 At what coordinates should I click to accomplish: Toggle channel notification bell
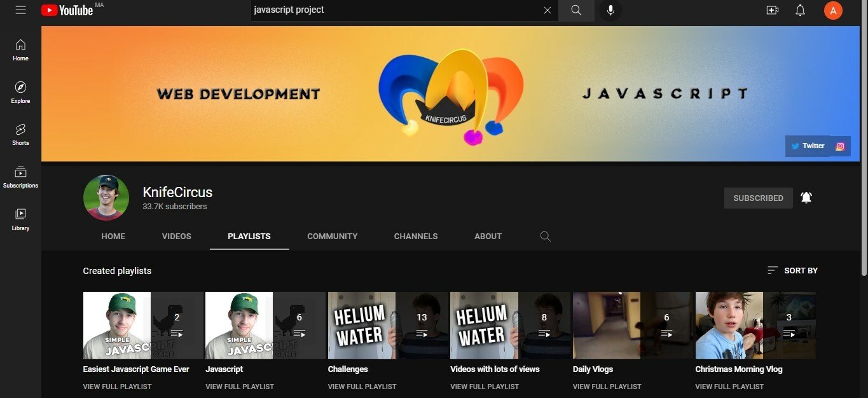pyautogui.click(x=806, y=198)
